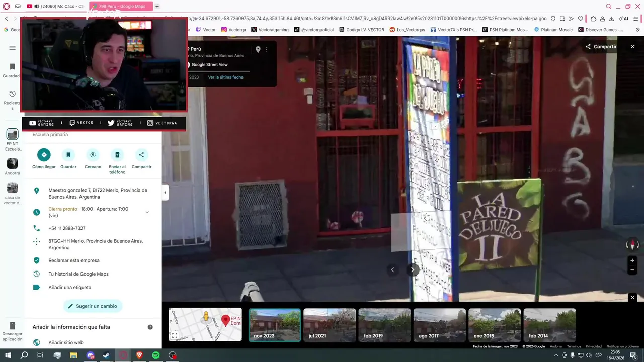Select ago 2017 imagery thumbnail
The width and height of the screenshot is (644, 362).
[439, 325]
